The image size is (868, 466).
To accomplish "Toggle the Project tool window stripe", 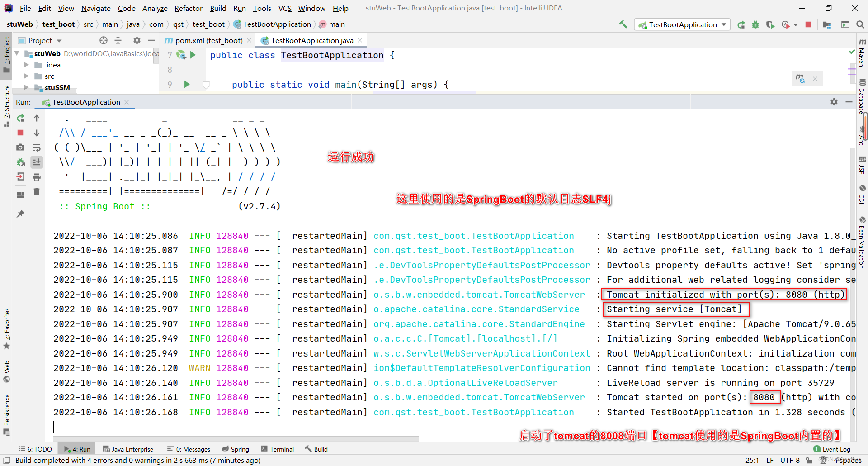I will (6, 55).
